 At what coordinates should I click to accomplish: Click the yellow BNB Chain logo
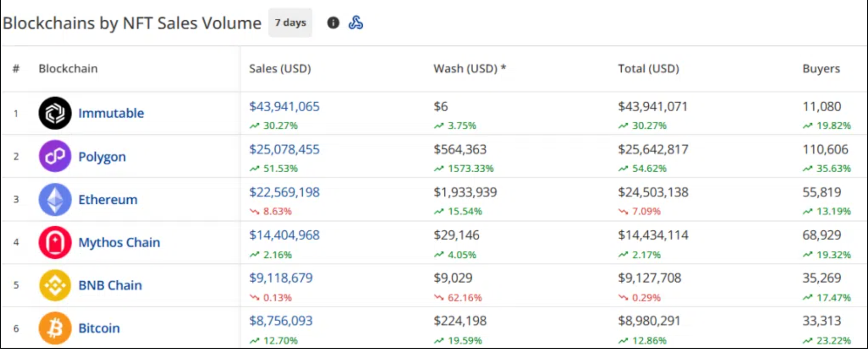(x=55, y=285)
